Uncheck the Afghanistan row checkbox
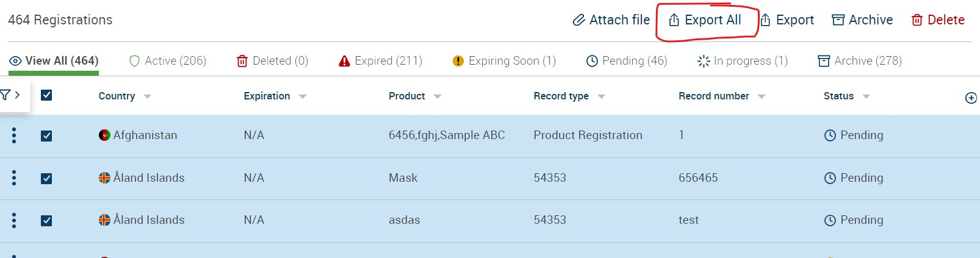Viewport: 980px width, 258px height. [46, 135]
